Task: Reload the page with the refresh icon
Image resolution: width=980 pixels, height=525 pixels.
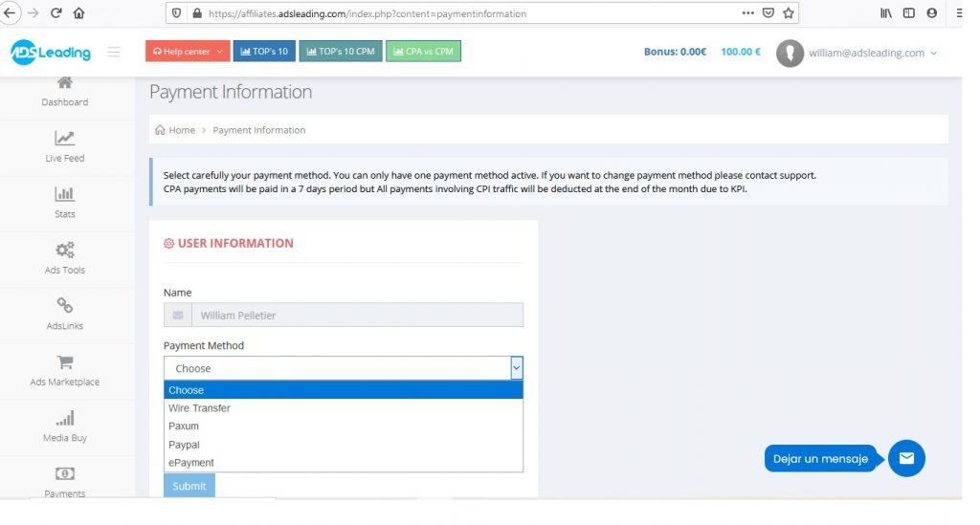Action: (x=56, y=13)
